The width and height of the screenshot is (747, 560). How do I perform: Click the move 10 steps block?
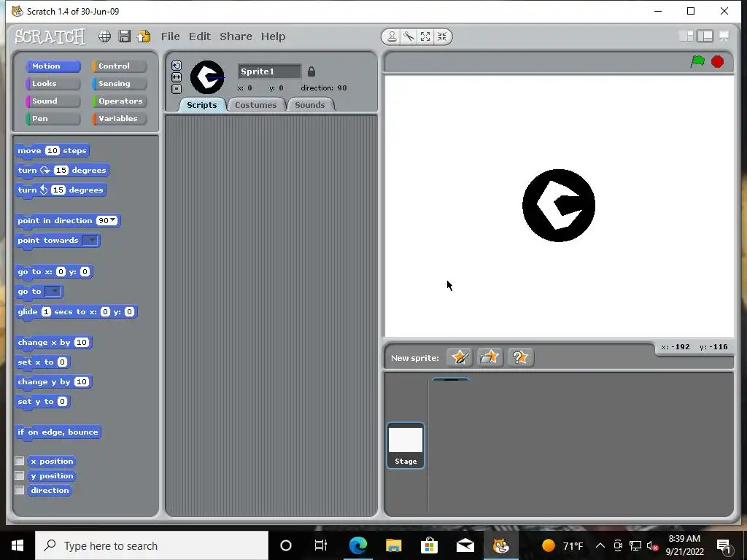coord(52,151)
